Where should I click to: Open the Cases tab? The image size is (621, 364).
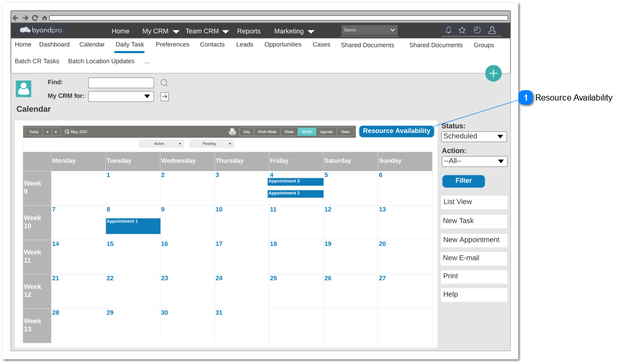click(321, 45)
